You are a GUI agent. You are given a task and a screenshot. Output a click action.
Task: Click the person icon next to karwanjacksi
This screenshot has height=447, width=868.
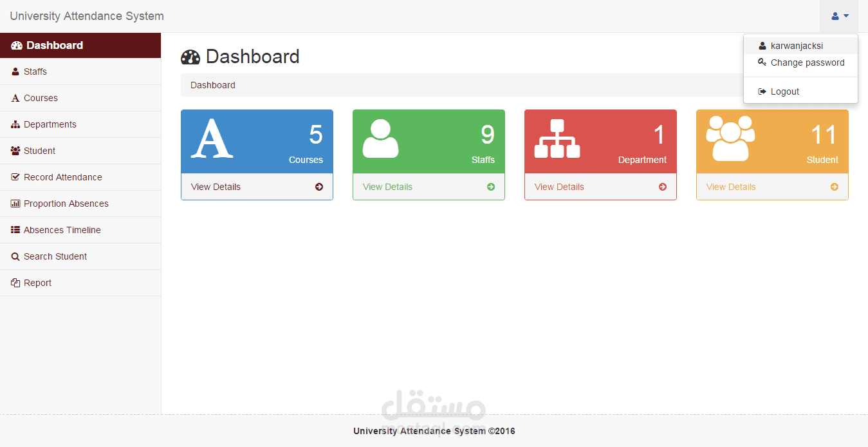coord(762,46)
